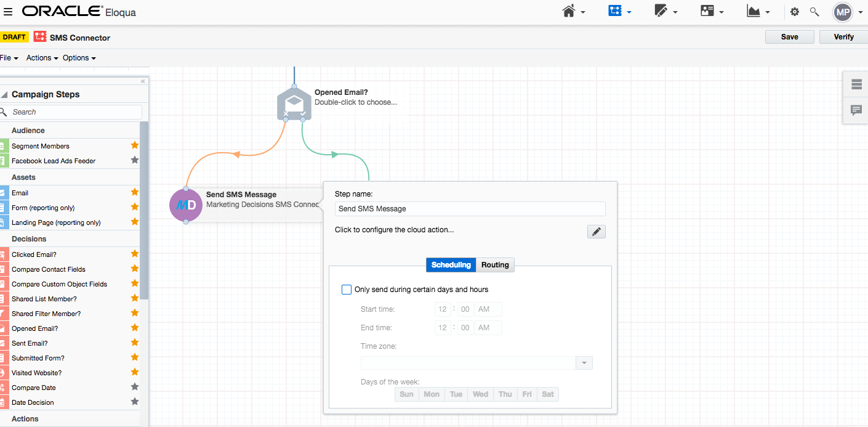Click the hamburger menu next to Oracle logo

8,12
